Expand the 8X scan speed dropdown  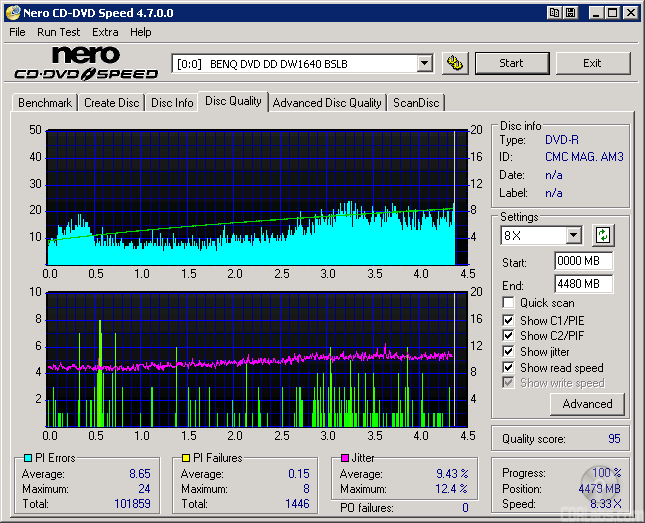coord(573,236)
